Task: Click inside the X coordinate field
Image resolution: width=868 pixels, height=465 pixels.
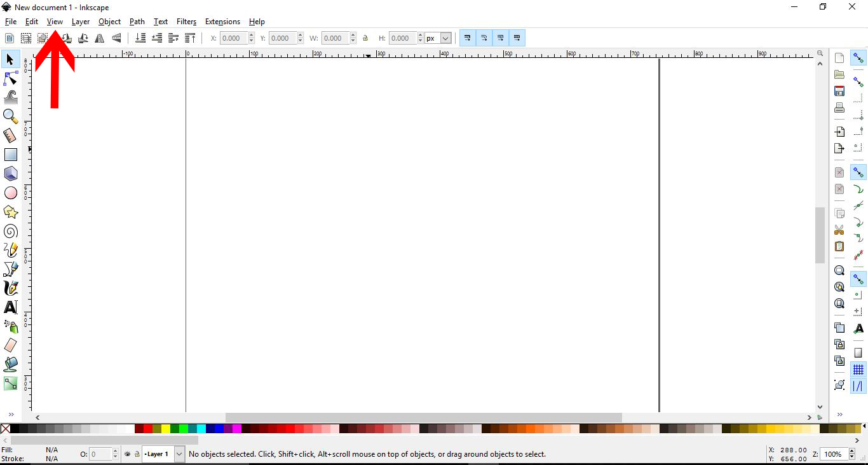Action: click(x=233, y=38)
